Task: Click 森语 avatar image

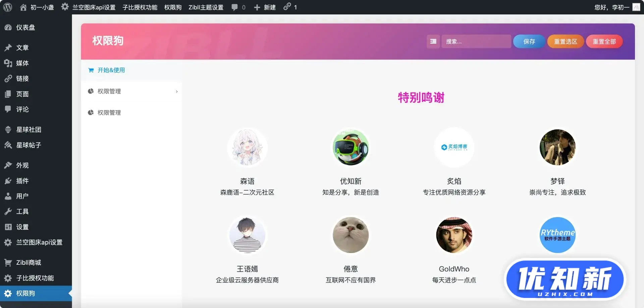Action: [247, 147]
